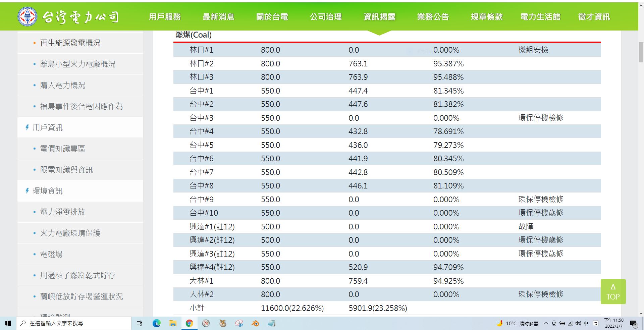This screenshot has width=644, height=330.
Task: Open 用過核子燃料乾式貯存 link
Action: click(x=77, y=275)
